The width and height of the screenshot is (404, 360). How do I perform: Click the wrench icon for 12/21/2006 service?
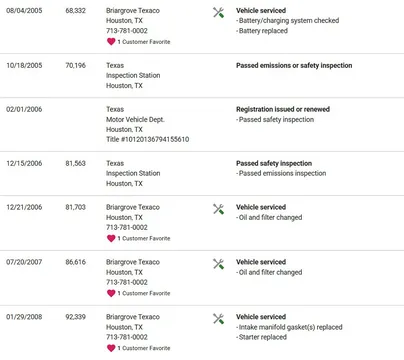[x=218, y=209]
